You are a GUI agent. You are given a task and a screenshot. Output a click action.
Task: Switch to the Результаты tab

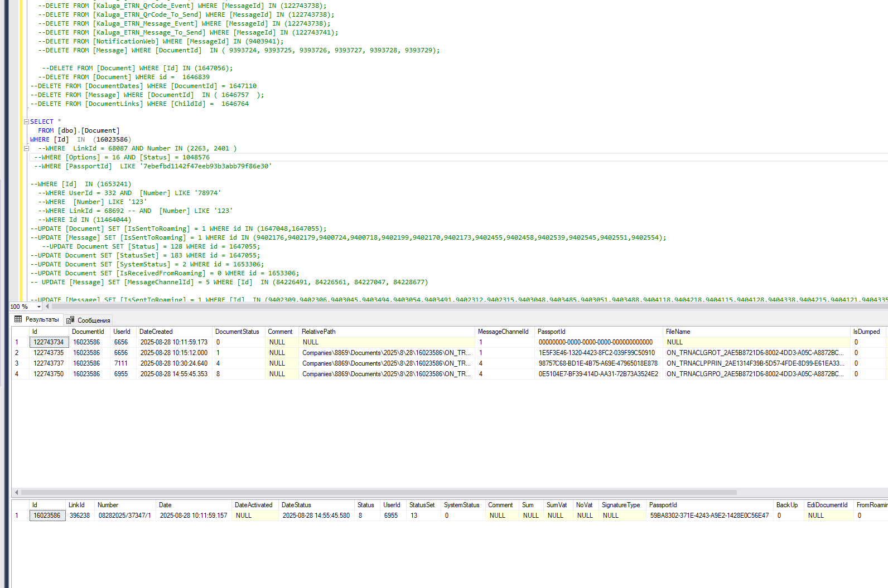click(37, 320)
